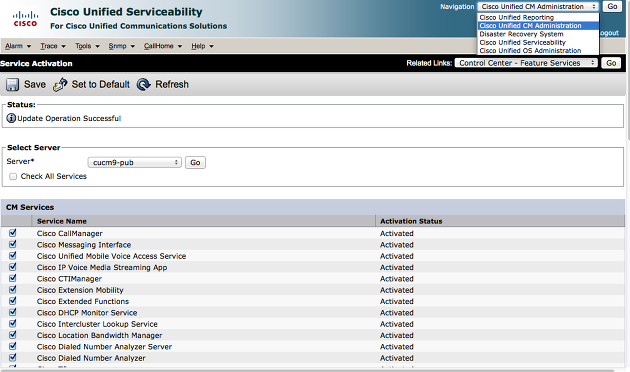This screenshot has width=630, height=372.
Task: Uncheck Cisco DHCP Monitor Service checkbox
Action: tap(13, 312)
